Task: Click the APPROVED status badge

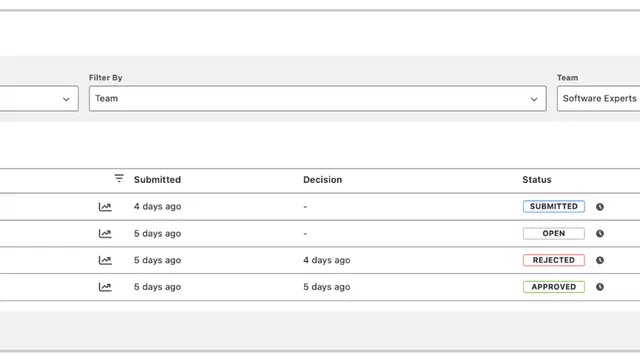Action: coord(553,287)
